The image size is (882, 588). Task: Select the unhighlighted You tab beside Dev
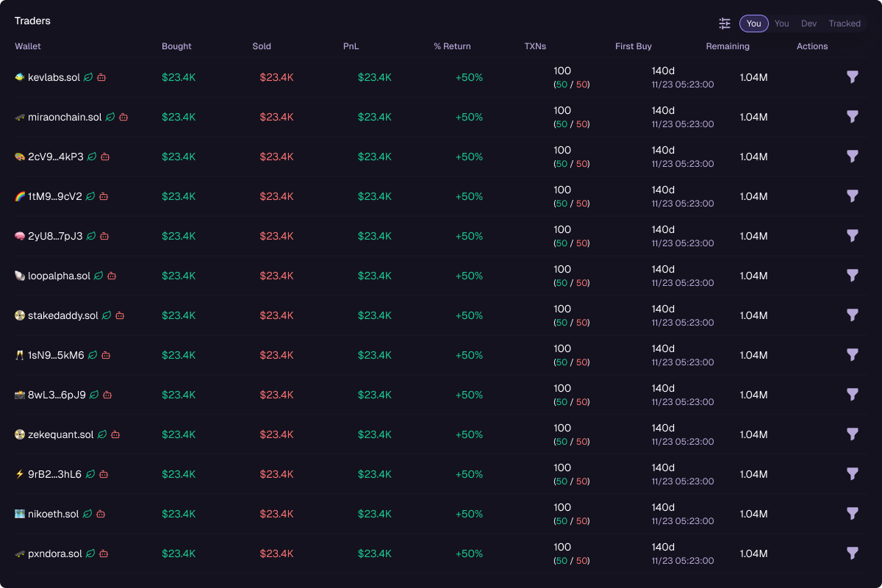point(781,24)
